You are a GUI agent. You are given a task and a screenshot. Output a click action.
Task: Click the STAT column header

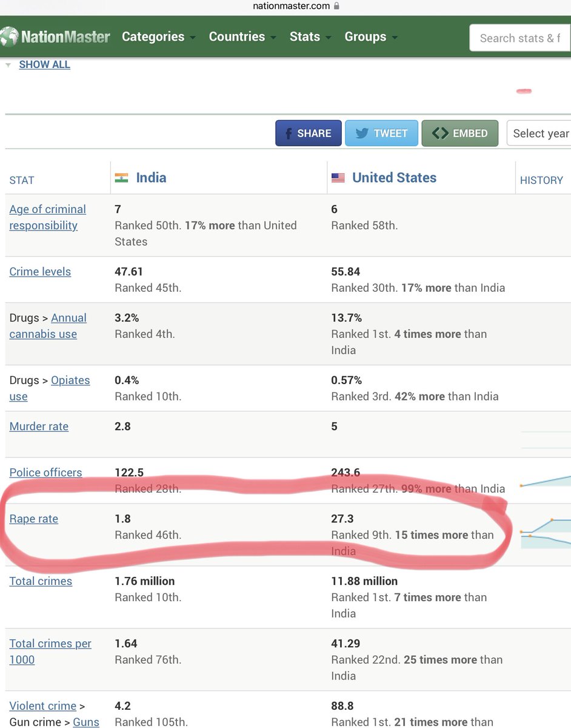point(22,180)
